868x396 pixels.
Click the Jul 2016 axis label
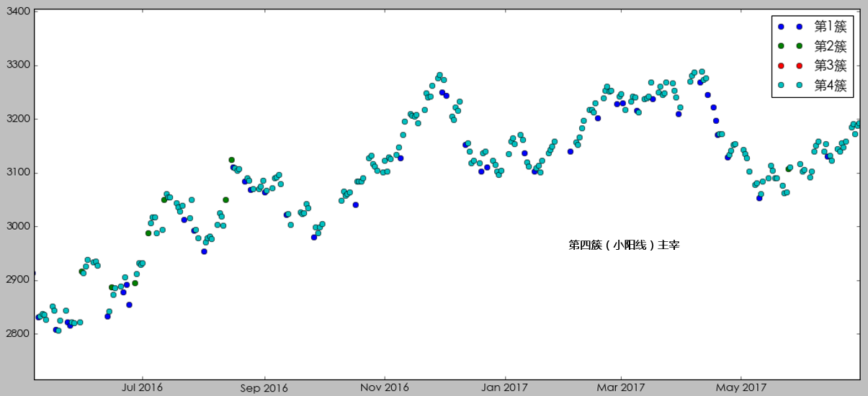(x=142, y=387)
